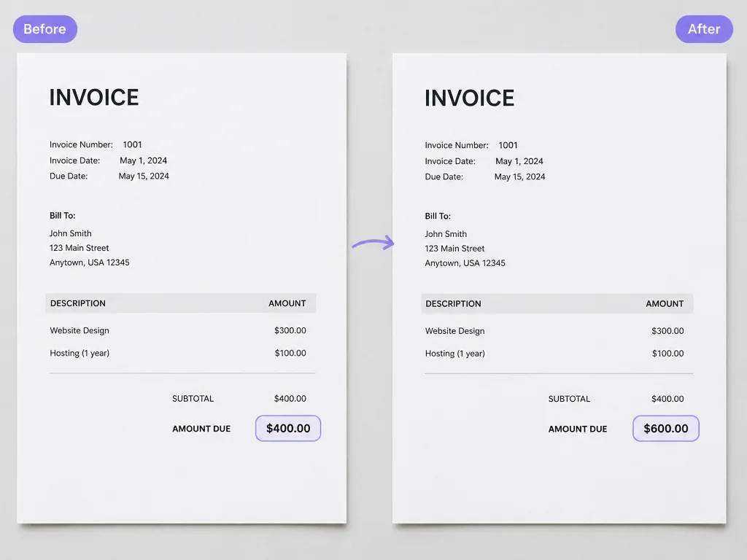The height and width of the screenshot is (560, 747).
Task: Click subtotal $400.00 value in After invoice
Action: (667, 399)
